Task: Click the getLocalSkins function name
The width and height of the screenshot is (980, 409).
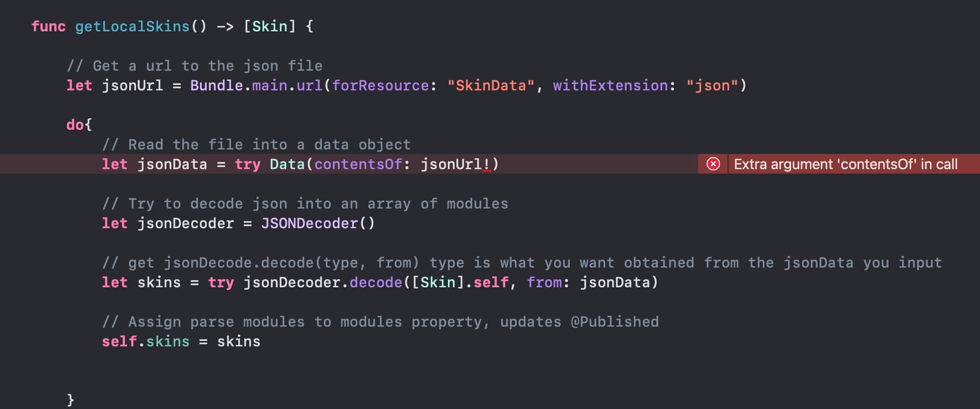Action: [x=132, y=26]
